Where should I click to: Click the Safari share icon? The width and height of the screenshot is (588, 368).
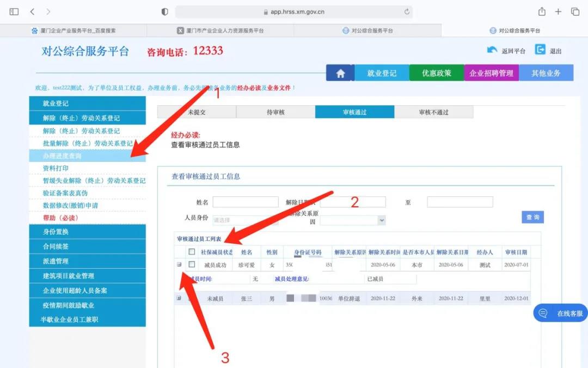(542, 11)
